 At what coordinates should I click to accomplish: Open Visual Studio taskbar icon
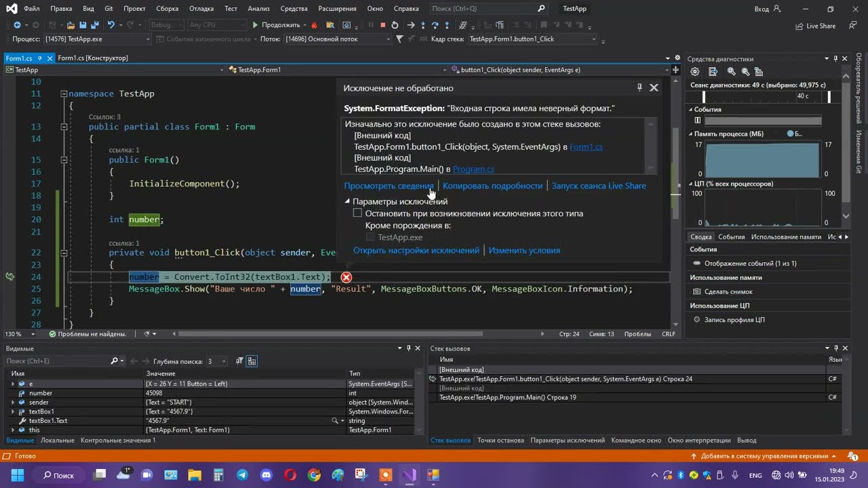[410, 475]
